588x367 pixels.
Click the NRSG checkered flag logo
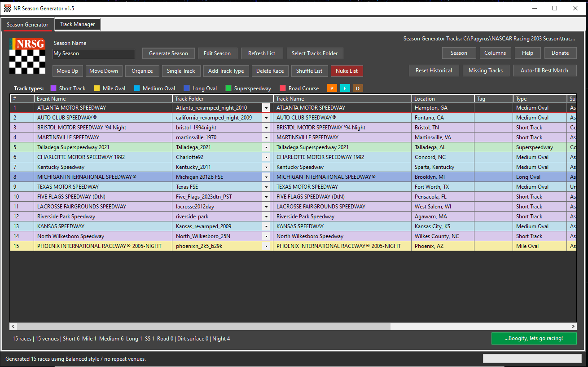click(x=27, y=56)
